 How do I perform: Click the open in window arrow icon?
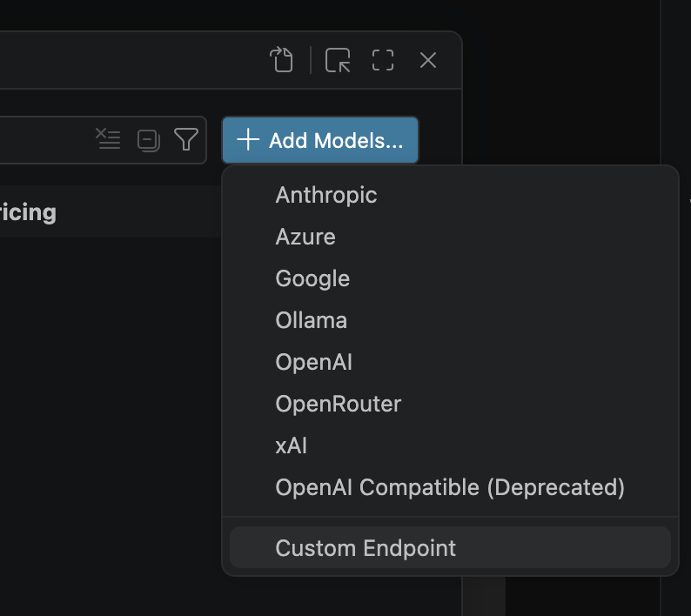(338, 60)
